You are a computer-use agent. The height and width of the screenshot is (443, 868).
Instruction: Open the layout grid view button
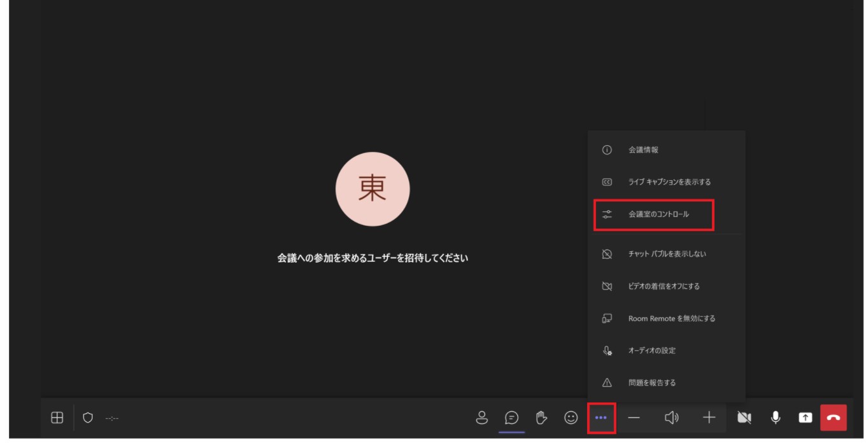coord(57,418)
